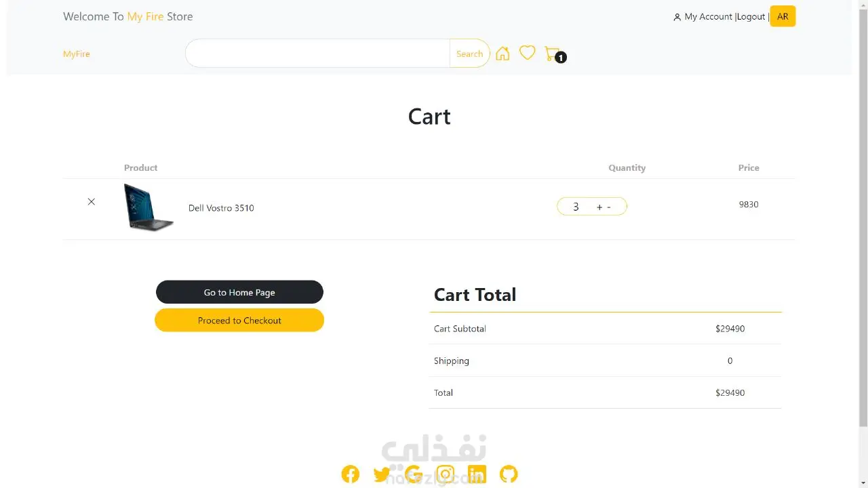The width and height of the screenshot is (868, 488).
Task: Open the GitHub social link
Action: (509, 474)
